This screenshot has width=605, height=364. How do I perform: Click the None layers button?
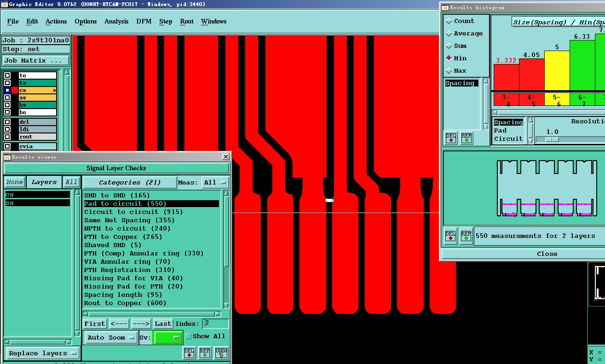(x=15, y=182)
